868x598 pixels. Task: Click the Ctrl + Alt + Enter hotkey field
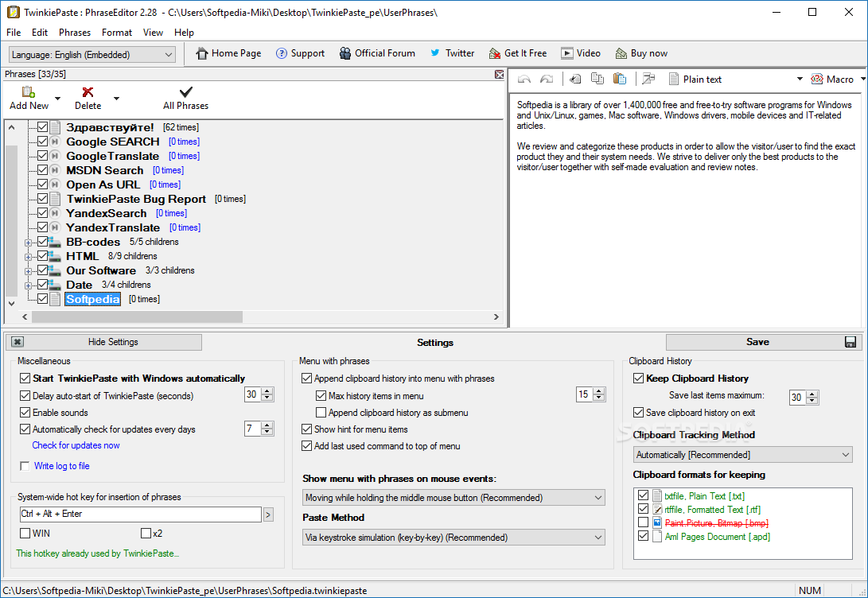coord(141,514)
